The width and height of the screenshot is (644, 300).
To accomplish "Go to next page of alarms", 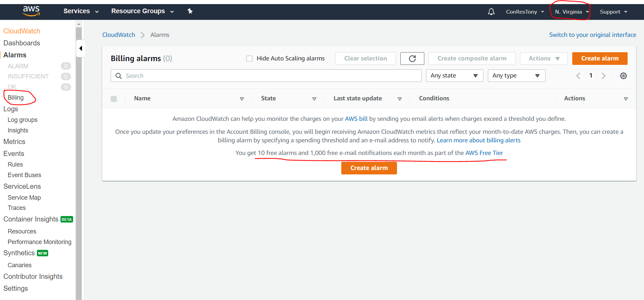I will coord(603,76).
